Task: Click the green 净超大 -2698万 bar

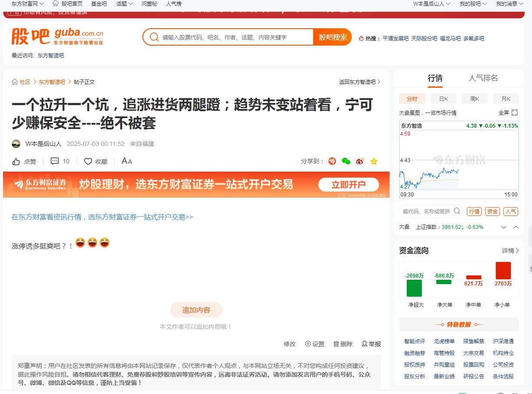Action: pyautogui.click(x=414, y=288)
